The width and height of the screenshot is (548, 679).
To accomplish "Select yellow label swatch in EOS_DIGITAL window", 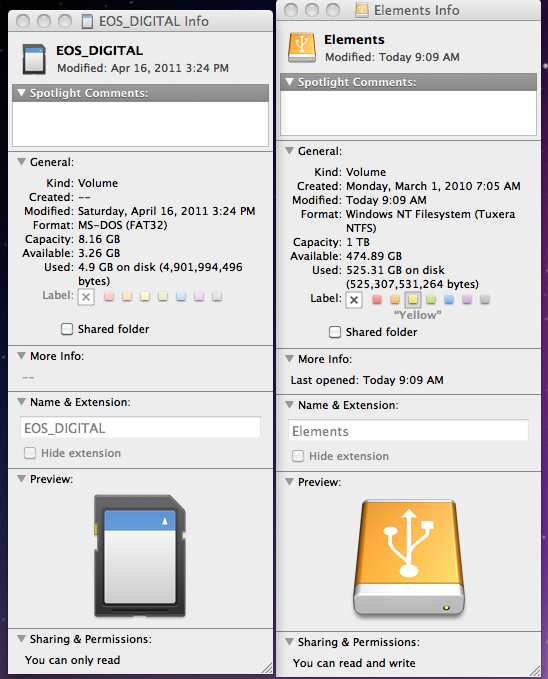I will tap(145, 297).
